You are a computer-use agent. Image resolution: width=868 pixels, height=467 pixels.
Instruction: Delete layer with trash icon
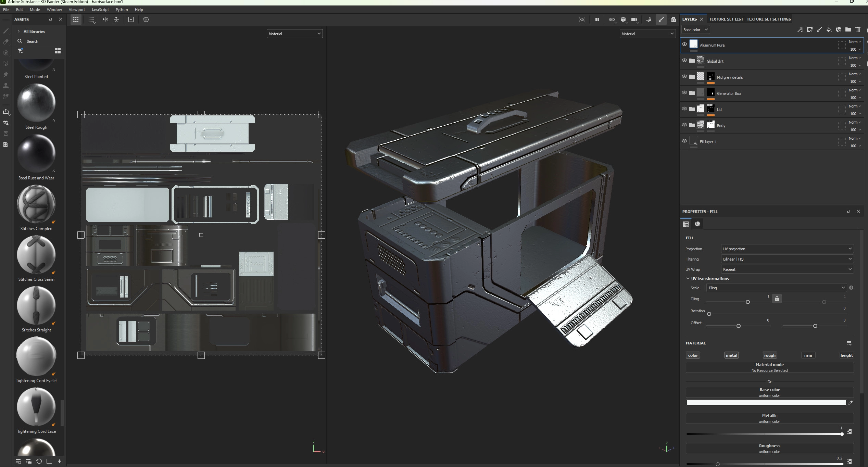[857, 30]
